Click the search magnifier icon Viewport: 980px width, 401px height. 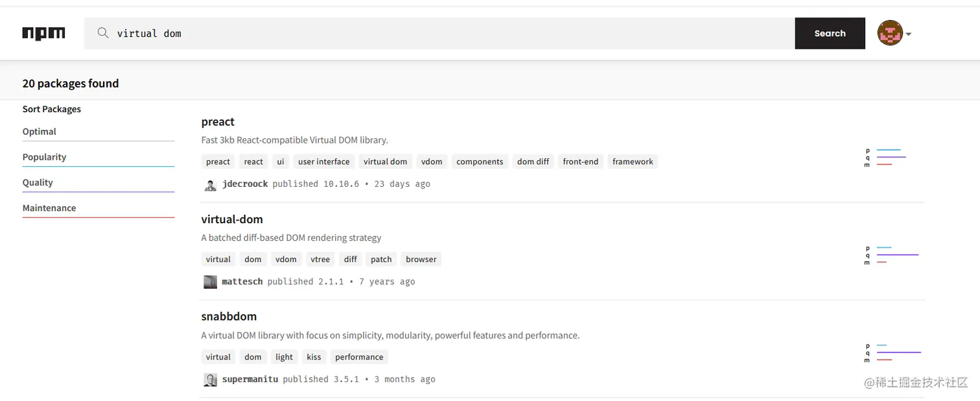point(102,33)
